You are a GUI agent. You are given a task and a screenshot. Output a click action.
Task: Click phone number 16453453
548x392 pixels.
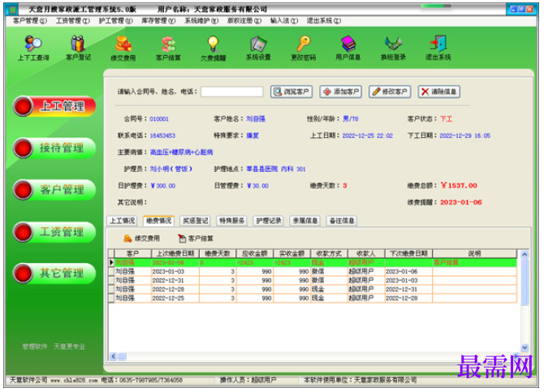pos(162,136)
